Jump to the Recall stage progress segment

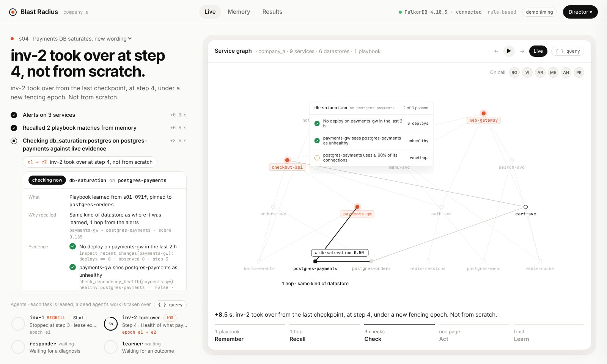[324, 334]
